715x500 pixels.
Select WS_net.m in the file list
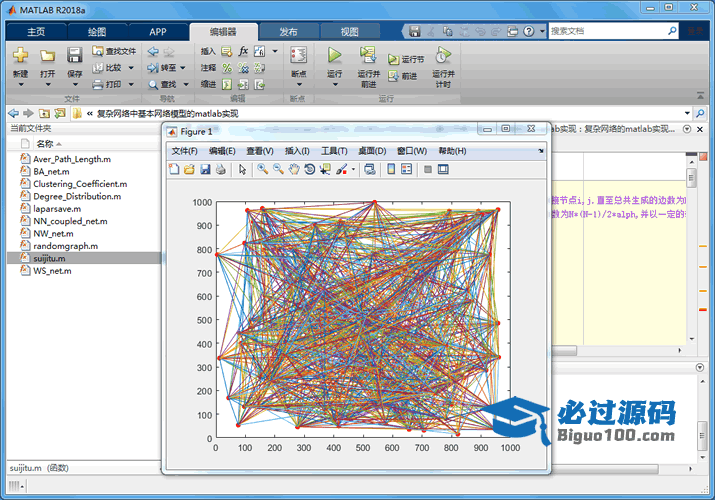point(51,270)
